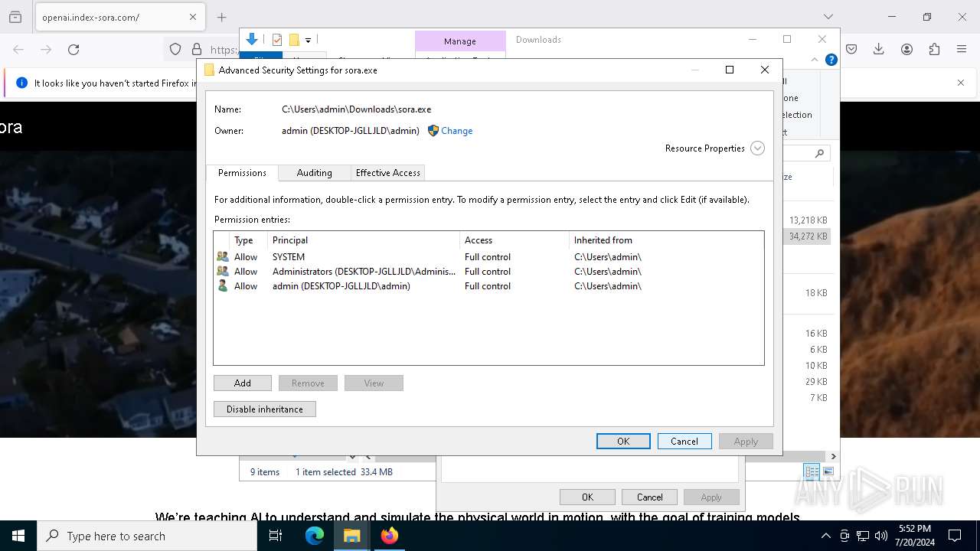Click the shield icon beside Change
980x551 pixels.
coord(433,131)
